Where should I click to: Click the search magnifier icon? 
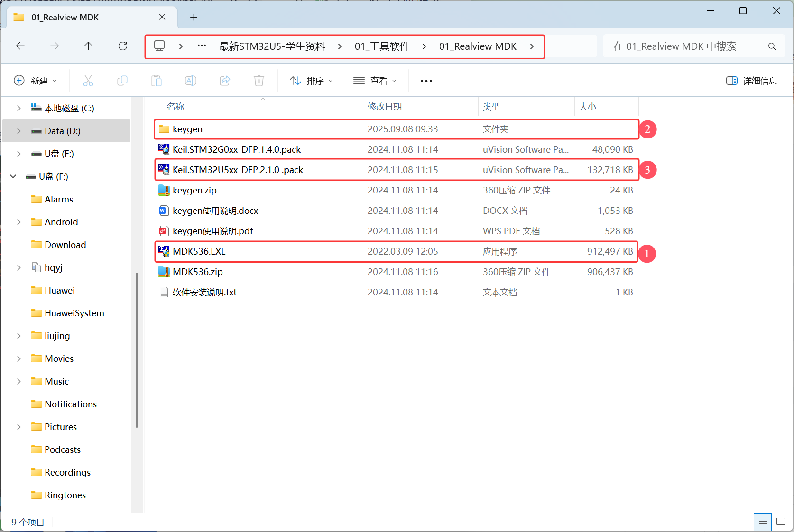point(772,46)
